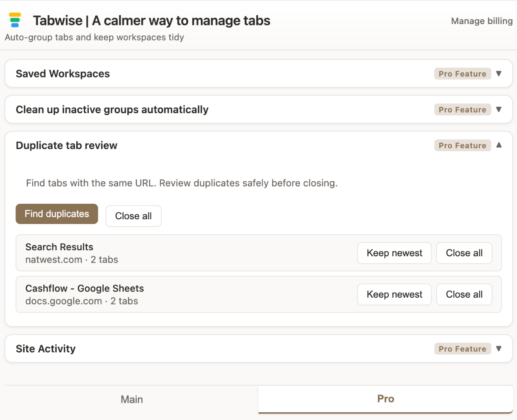Click the Tabwise logo icon
517x420 pixels.
click(15, 20)
